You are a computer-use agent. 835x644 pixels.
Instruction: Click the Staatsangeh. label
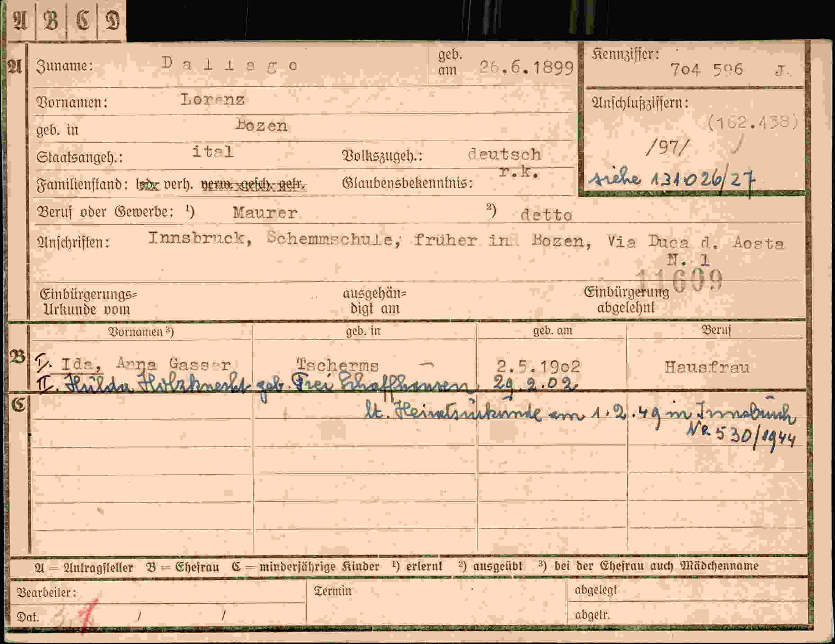coord(80,157)
